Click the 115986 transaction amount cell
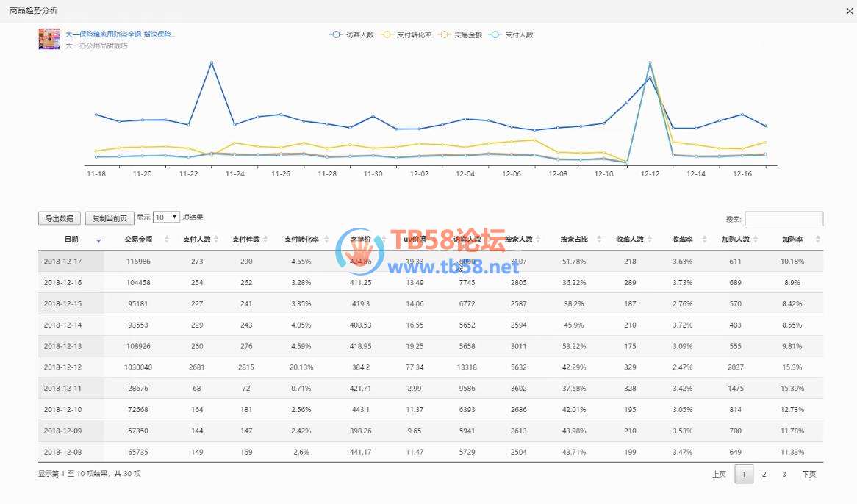This screenshot has height=504, width=857. [138, 262]
